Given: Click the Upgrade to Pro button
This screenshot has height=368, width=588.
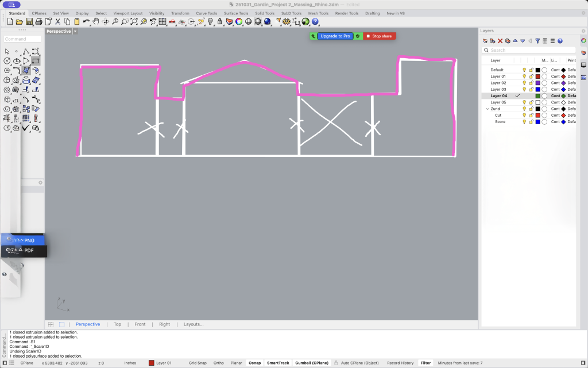Looking at the screenshot, I should 335,36.
